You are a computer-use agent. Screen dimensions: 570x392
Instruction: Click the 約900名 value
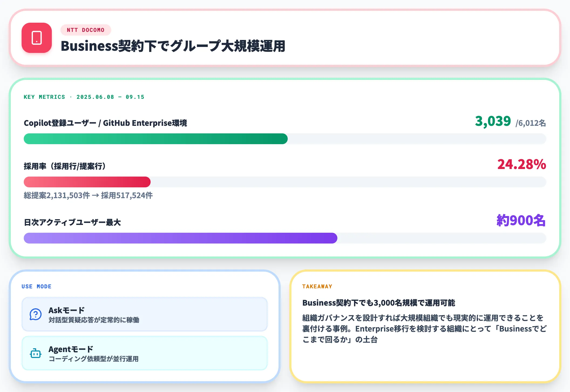coord(521,220)
